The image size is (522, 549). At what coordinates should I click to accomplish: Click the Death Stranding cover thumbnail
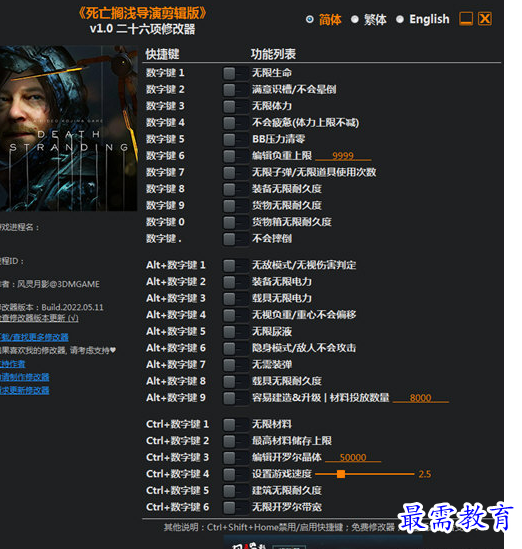coord(69,128)
